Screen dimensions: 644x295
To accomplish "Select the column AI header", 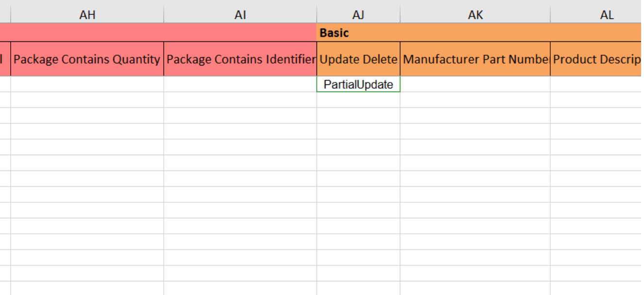I will point(240,15).
